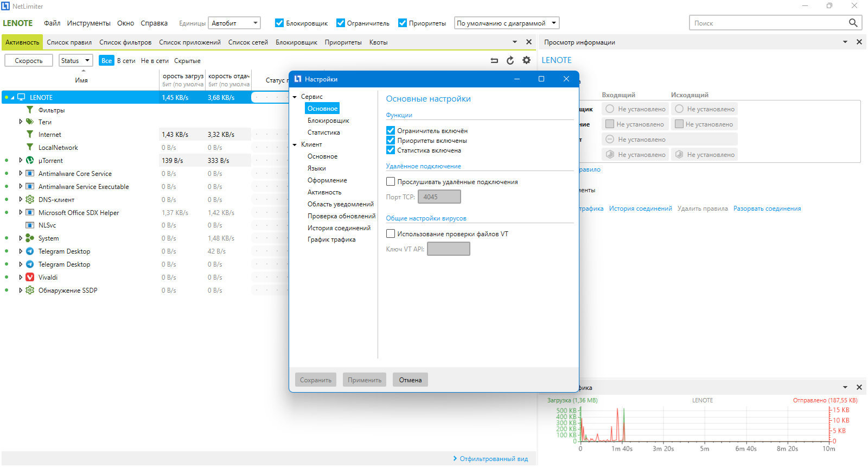Viewport: 868px width, 467px height.
Task: Select Оформление in settings tree
Action: point(327,180)
